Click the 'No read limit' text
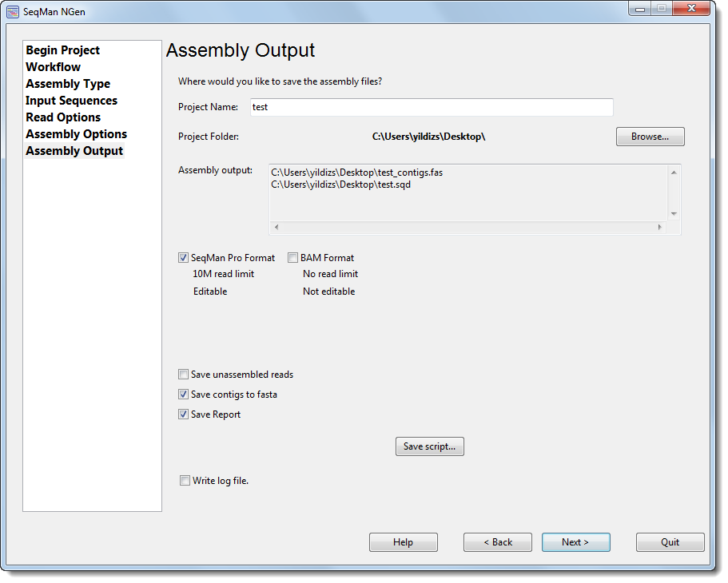 [x=331, y=274]
